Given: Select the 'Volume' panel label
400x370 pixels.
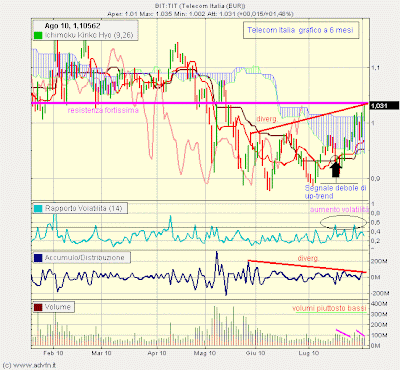Looking at the screenshot, I should click(58, 307).
